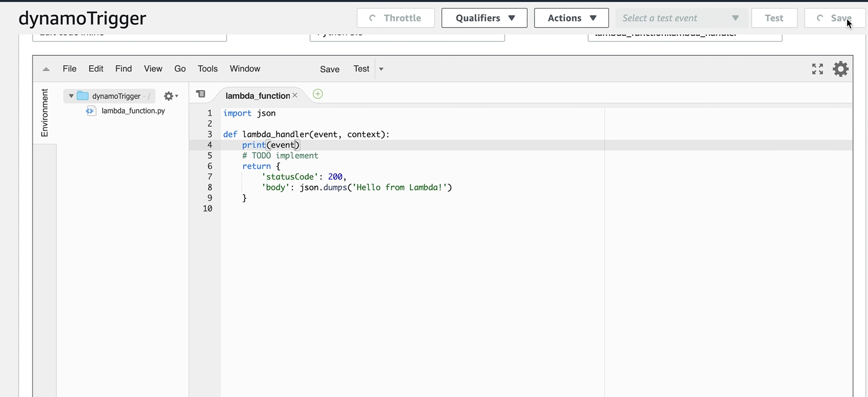Open the Test arrow dropdown in editor toolbar
The height and width of the screenshot is (397, 868).
coord(381,69)
